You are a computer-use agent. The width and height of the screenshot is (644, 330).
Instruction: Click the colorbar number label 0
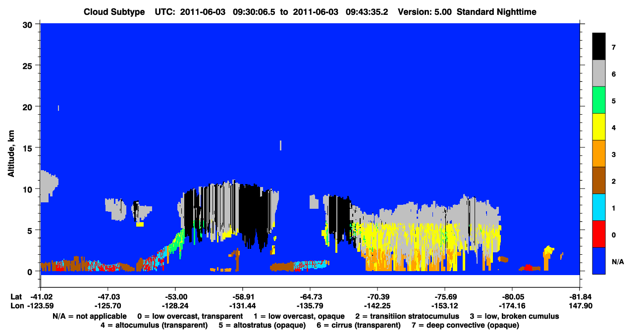[x=614, y=235]
